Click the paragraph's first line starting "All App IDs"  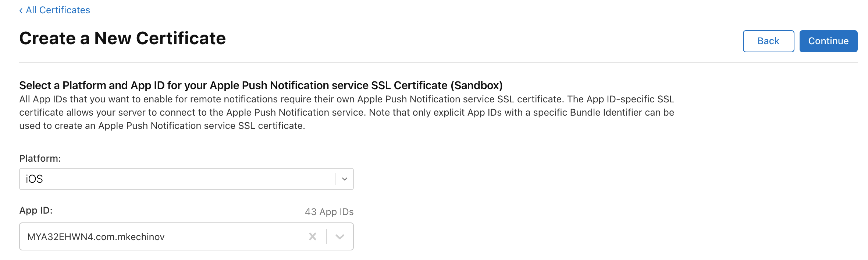346,99
